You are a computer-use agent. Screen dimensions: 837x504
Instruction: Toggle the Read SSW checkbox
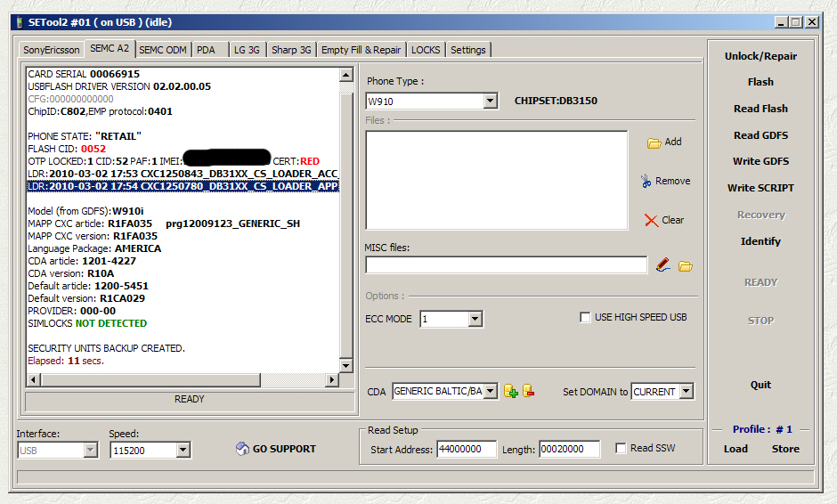point(621,449)
